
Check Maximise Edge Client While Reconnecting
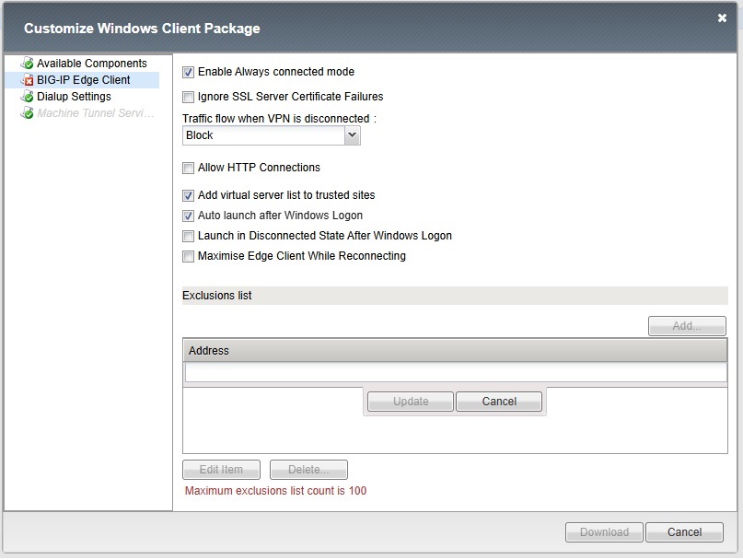189,257
